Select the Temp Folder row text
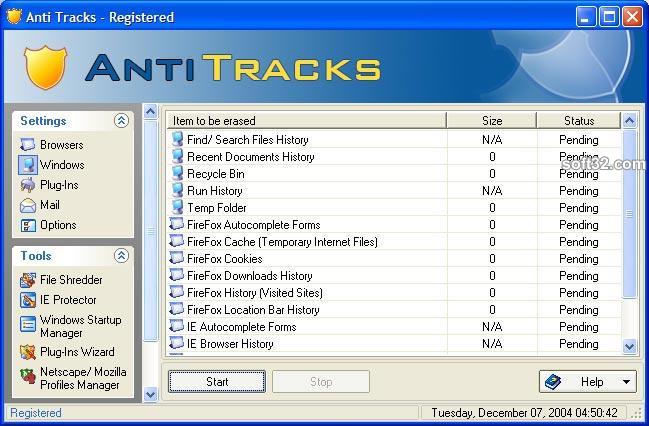Screen dimensions: 649x426 (x=216, y=208)
